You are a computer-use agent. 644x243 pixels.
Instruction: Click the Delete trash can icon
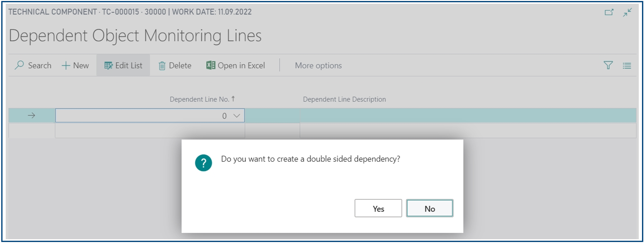pos(162,66)
